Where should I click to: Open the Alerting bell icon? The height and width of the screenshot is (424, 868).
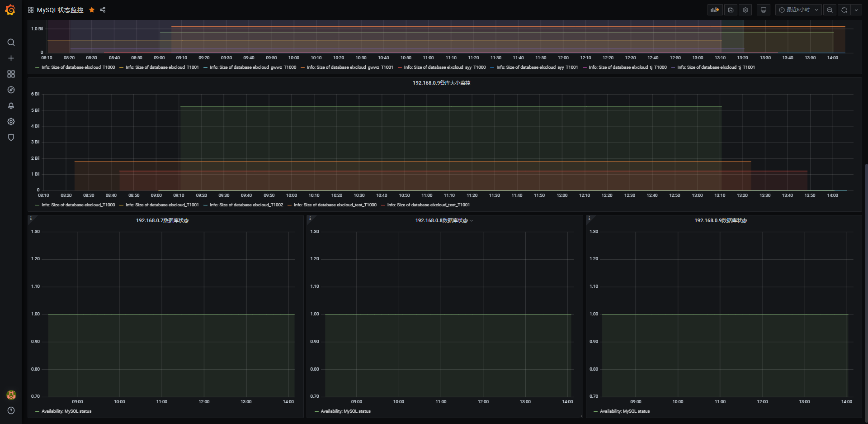pyautogui.click(x=11, y=106)
